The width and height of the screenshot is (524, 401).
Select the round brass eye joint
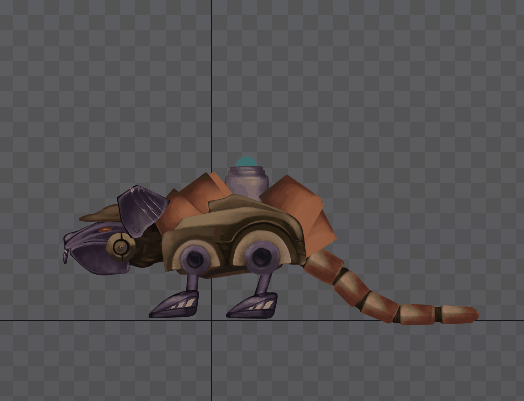tap(121, 247)
